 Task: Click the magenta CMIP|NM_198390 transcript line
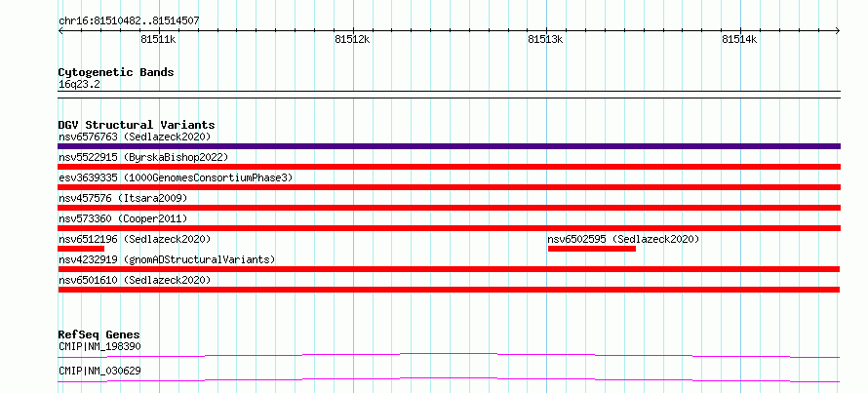[x=449, y=355]
